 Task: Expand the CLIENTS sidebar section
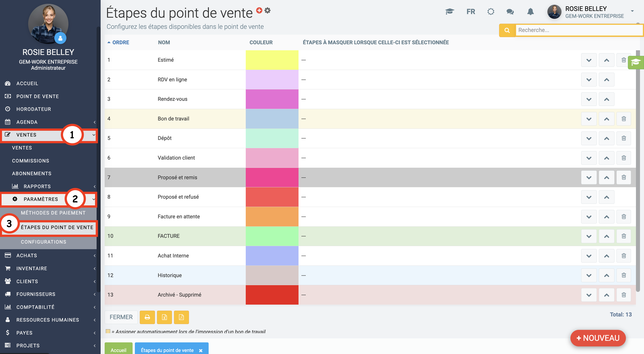click(x=27, y=281)
